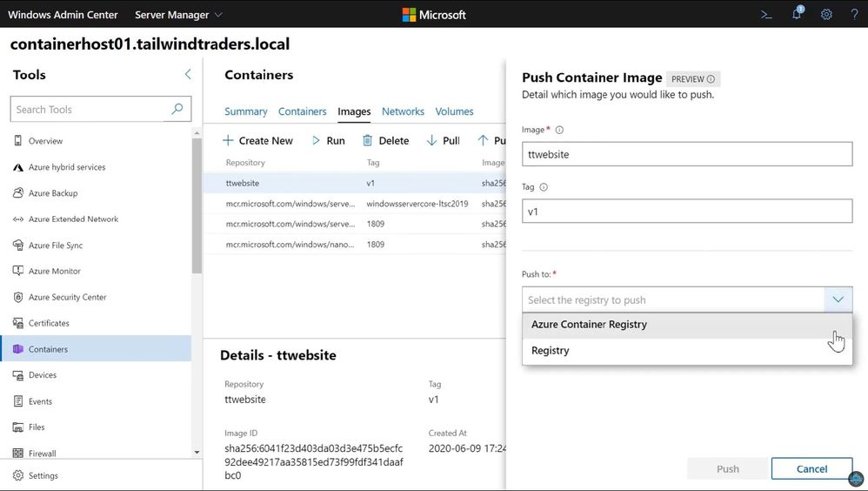Screen dimensions: 868x491
Task: Switch to the Networks tab
Action: (x=403, y=111)
